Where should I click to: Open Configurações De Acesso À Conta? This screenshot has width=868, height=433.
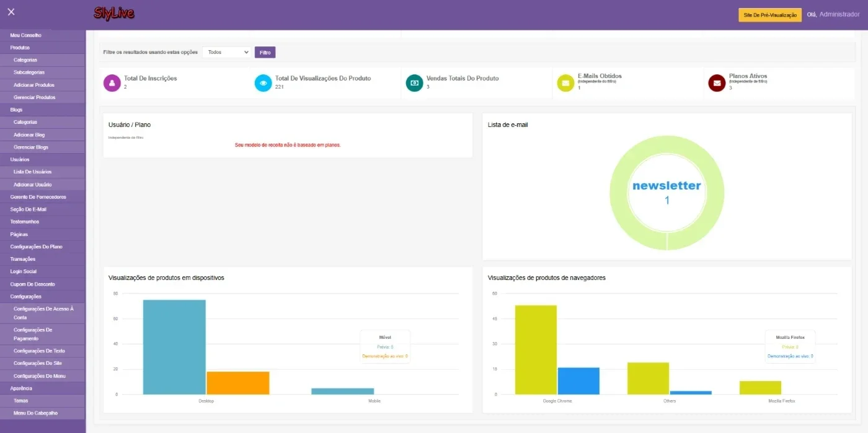pos(42,313)
